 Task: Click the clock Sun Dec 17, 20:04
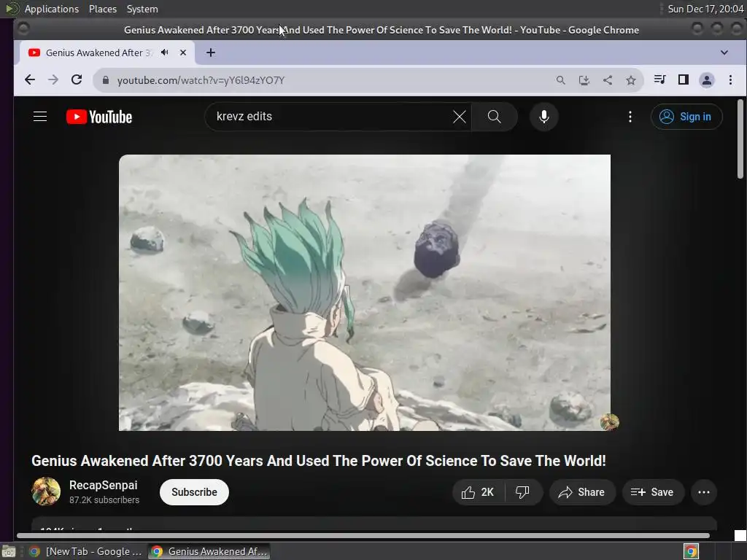point(705,9)
